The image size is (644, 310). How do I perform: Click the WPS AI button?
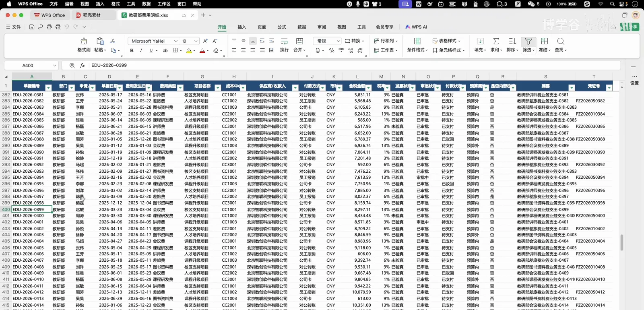416,27
